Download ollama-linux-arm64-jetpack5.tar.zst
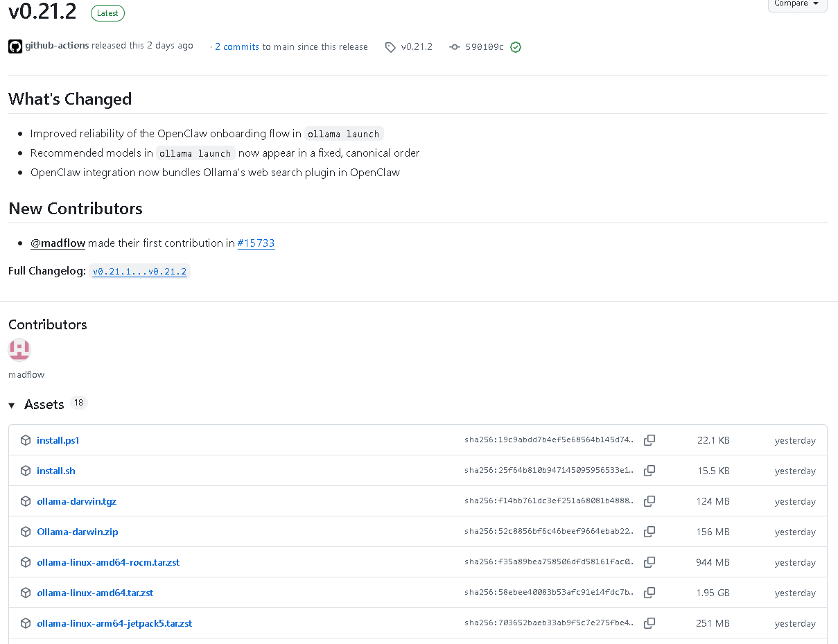838x644 pixels. click(114, 623)
